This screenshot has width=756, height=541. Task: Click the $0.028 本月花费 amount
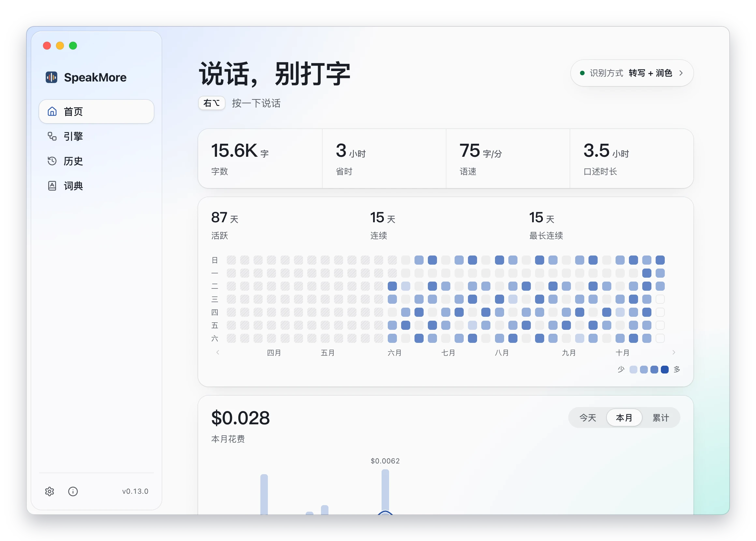[x=240, y=418]
